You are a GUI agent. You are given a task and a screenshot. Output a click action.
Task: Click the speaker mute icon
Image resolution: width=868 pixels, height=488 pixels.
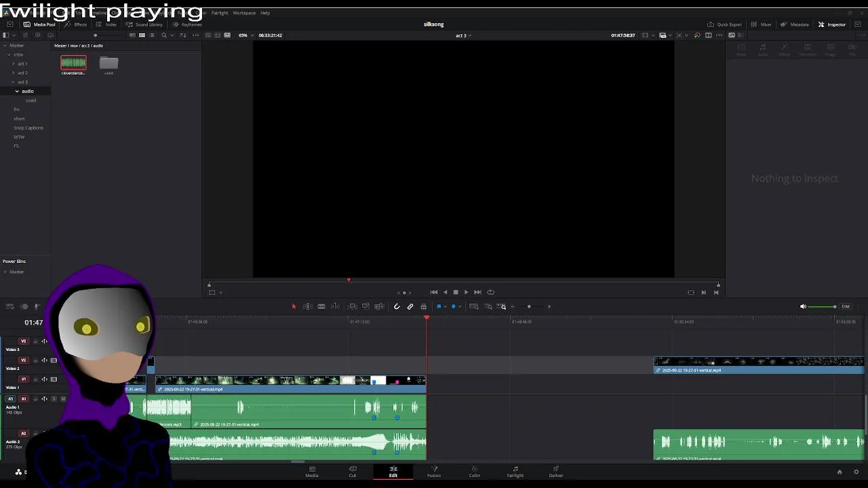[803, 306]
